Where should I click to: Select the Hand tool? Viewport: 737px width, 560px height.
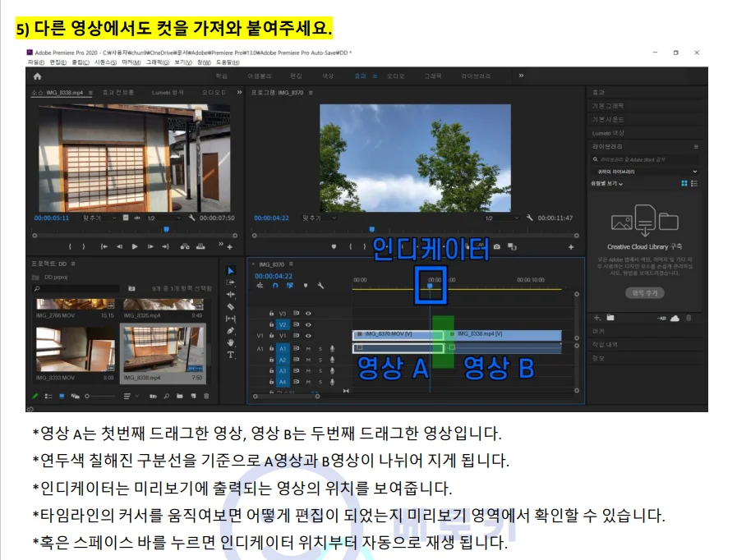[230, 342]
